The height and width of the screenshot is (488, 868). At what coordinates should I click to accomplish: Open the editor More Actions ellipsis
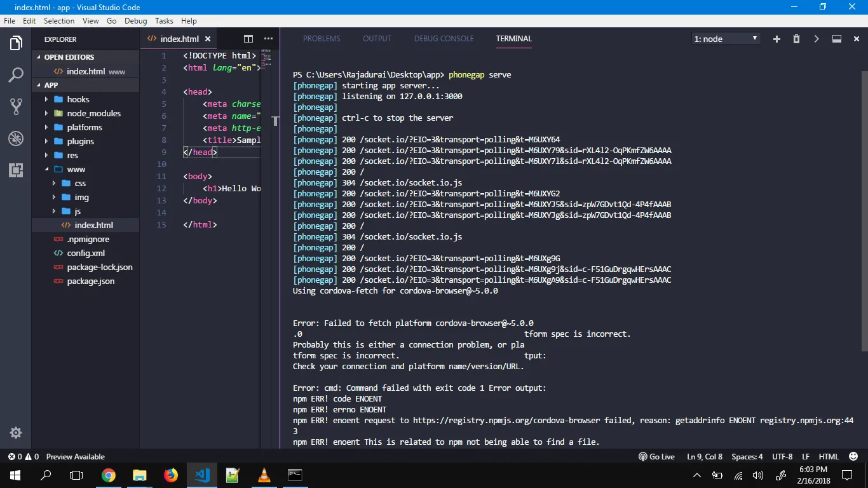268,39
